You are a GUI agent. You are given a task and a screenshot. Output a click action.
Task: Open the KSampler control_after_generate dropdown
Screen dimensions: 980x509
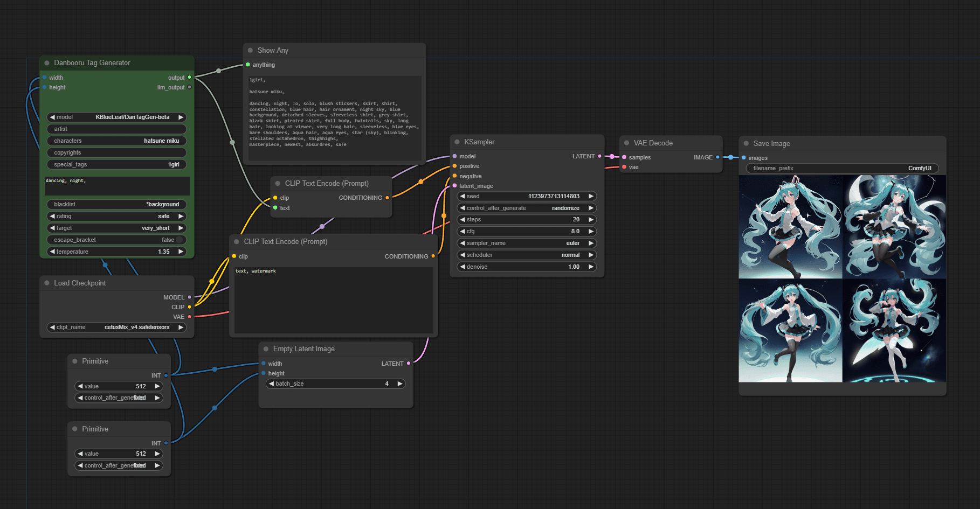(x=527, y=208)
